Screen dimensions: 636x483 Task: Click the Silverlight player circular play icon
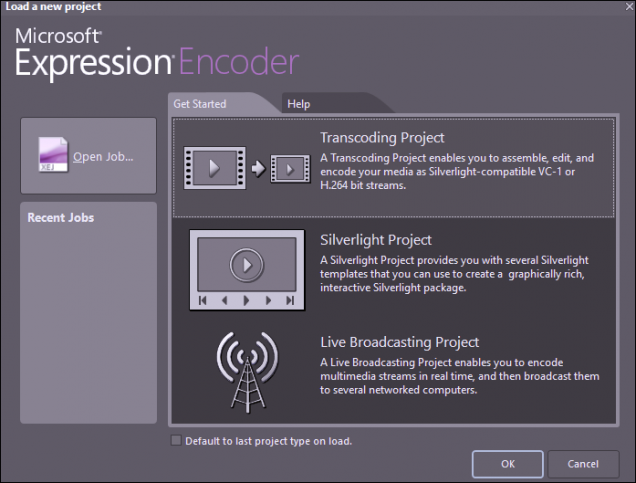pos(247,265)
